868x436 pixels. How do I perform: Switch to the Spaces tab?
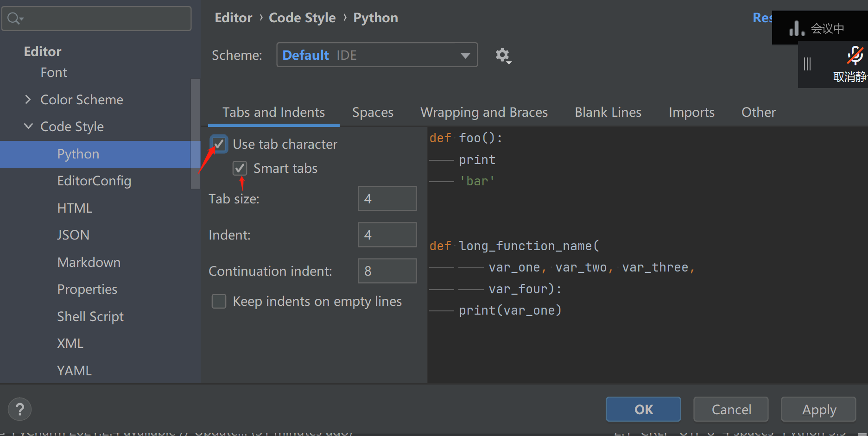click(373, 113)
